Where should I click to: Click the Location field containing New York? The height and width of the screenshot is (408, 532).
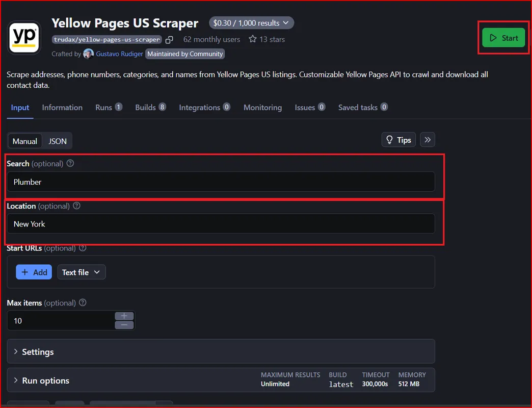tap(221, 224)
